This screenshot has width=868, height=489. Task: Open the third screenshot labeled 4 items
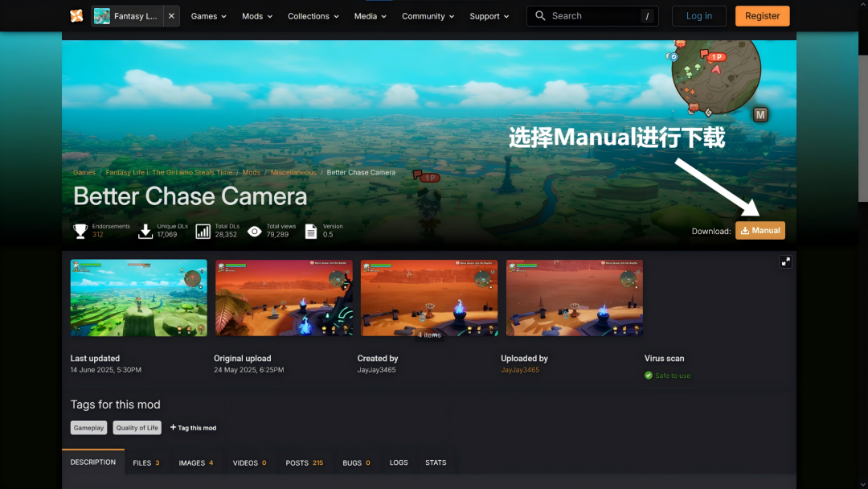point(429,298)
